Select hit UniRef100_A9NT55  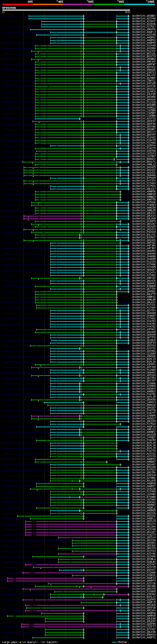144,200
